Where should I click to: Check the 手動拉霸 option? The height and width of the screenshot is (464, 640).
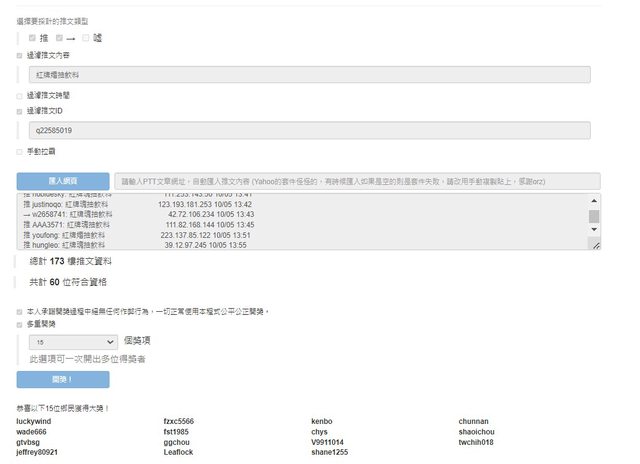tap(20, 152)
